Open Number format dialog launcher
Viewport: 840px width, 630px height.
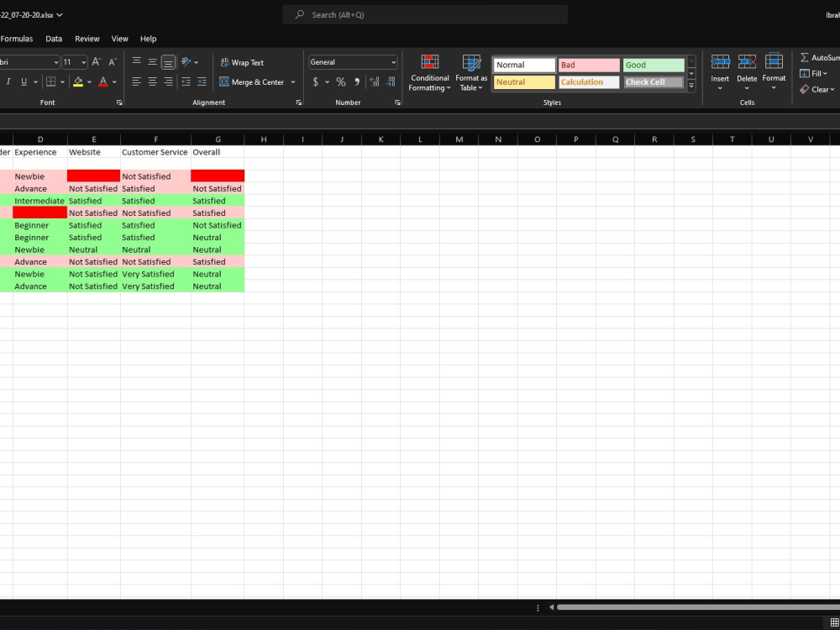[397, 102]
